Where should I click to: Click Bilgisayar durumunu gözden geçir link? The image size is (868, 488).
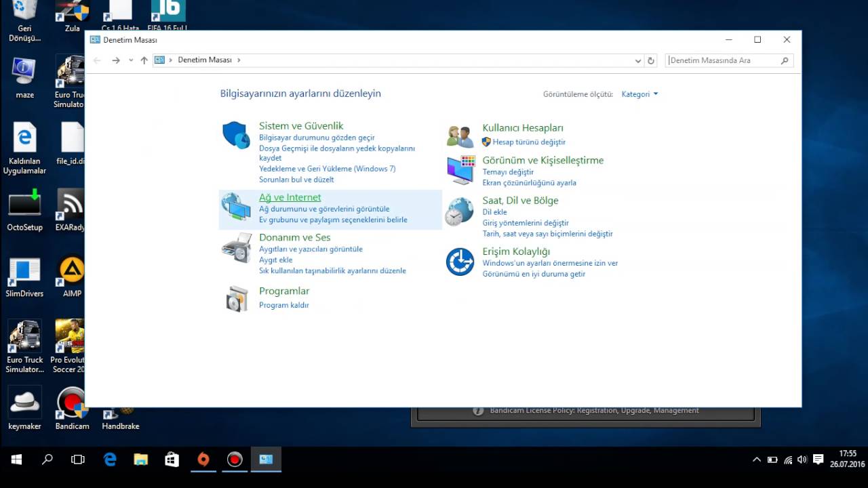coord(317,138)
